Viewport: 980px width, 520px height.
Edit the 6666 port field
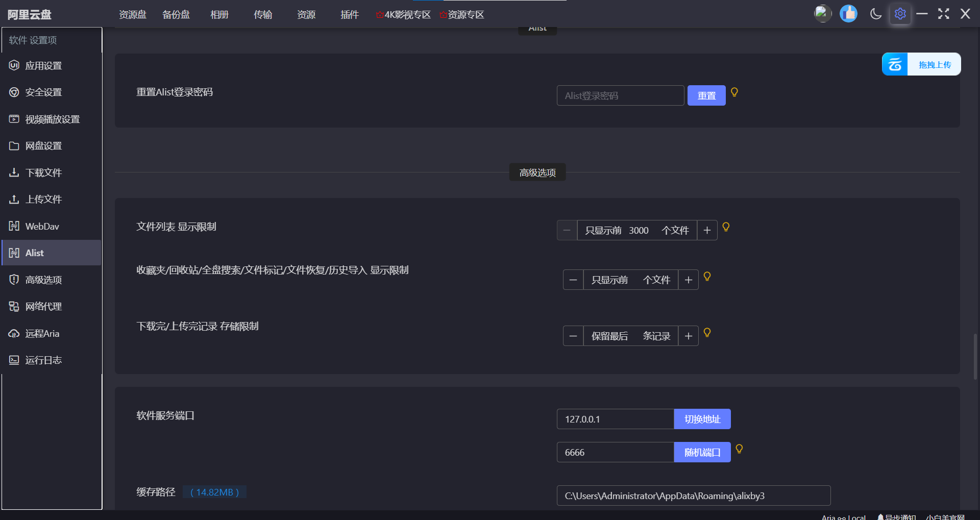pos(615,452)
